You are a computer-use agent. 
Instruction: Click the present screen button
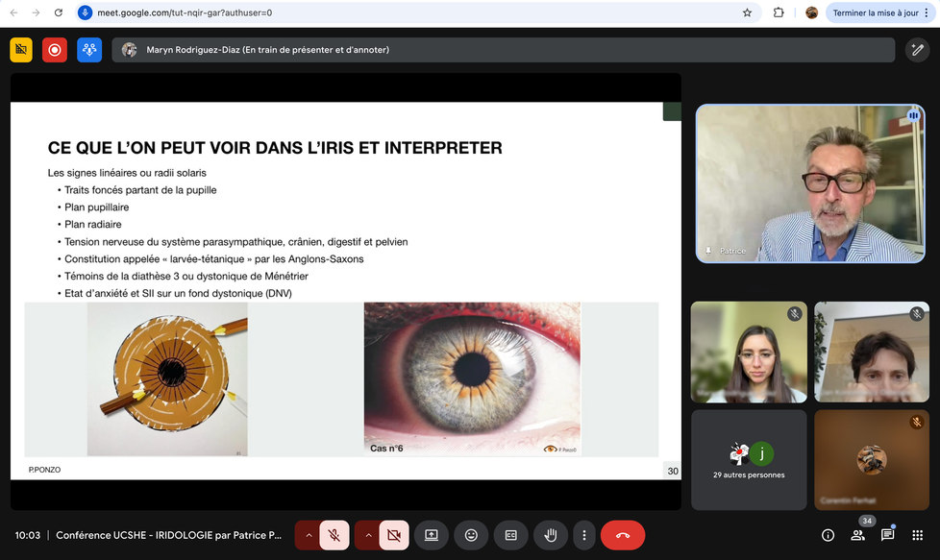coord(432,535)
